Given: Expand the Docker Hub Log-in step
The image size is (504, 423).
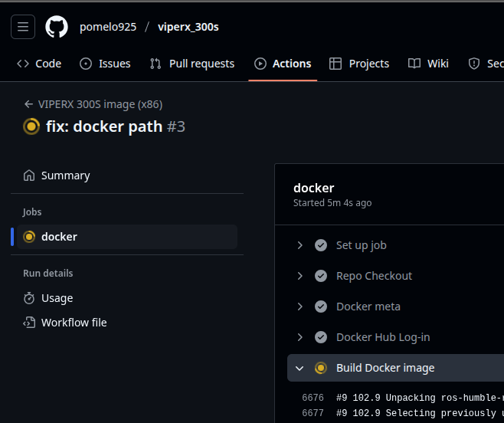Looking at the screenshot, I should pos(299,337).
